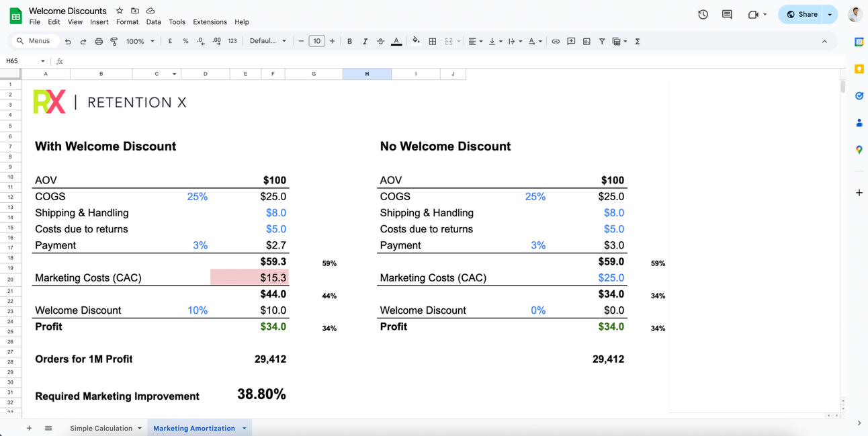Increase decimal places

tap(216, 41)
